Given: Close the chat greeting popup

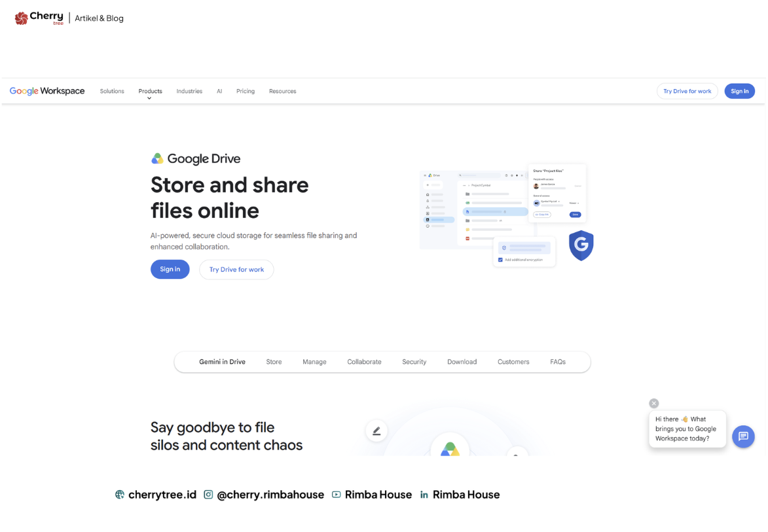Looking at the screenshot, I should click(654, 403).
